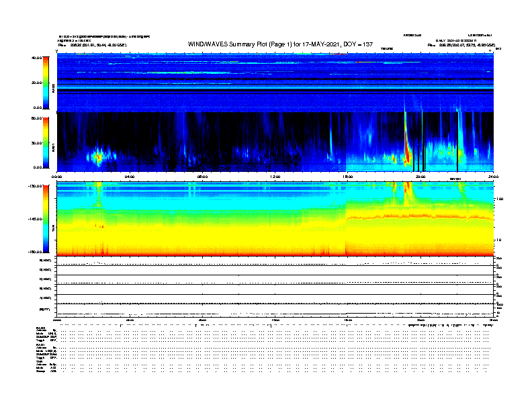Click the RAD2 spectrogram panel

pyautogui.click(x=275, y=83)
